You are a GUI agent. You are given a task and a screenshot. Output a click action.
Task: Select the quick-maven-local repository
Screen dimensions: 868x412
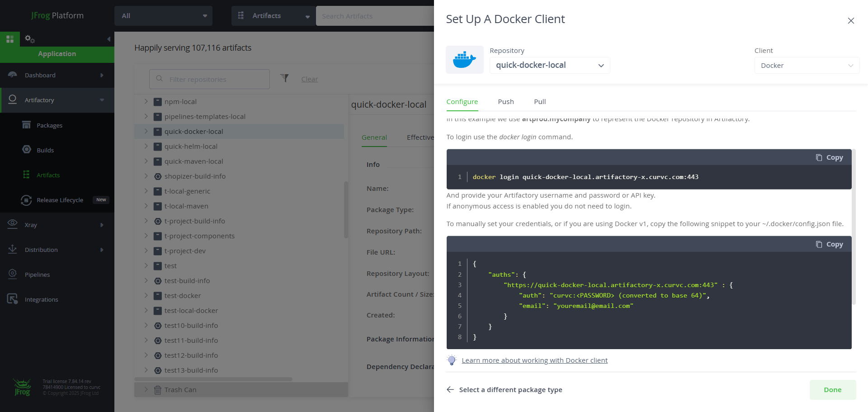pyautogui.click(x=193, y=161)
